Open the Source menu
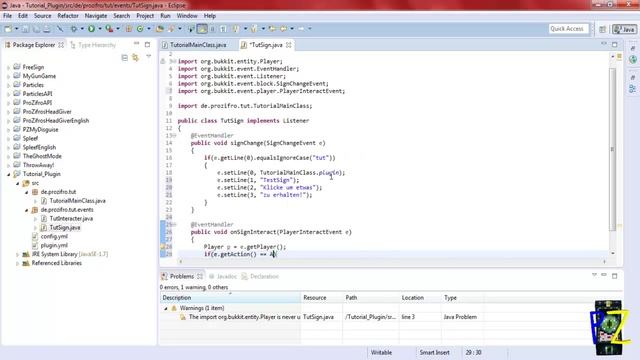This screenshot has height=360, width=640. (x=42, y=16)
